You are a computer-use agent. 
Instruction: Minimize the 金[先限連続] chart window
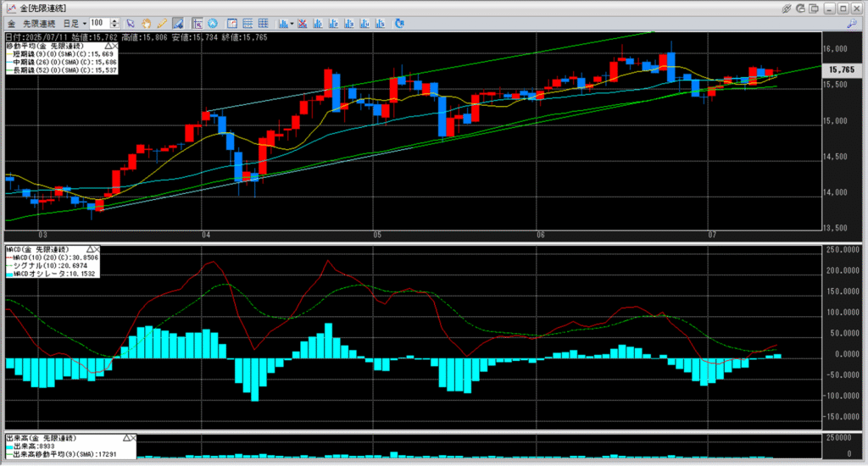point(829,8)
